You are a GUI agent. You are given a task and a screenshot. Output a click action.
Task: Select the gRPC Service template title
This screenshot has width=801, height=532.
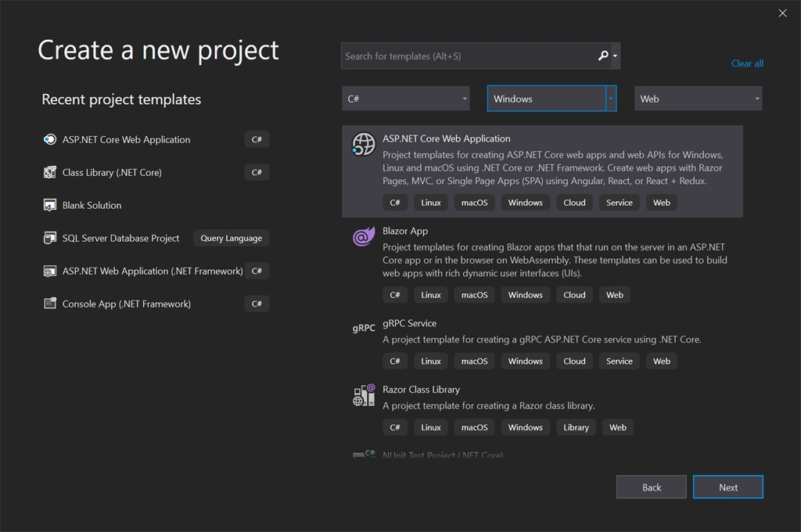tap(409, 323)
